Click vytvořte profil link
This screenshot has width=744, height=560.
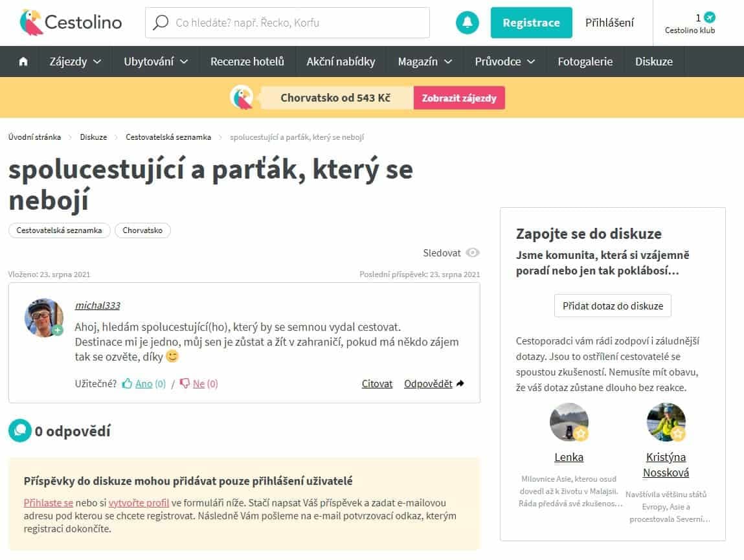139,502
